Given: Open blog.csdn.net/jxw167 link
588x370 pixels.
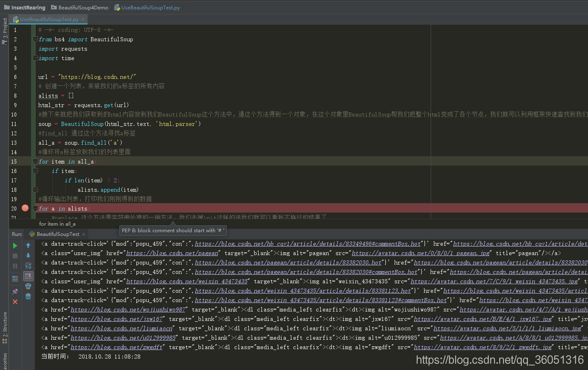Looking at the screenshot, I should [116, 319].
